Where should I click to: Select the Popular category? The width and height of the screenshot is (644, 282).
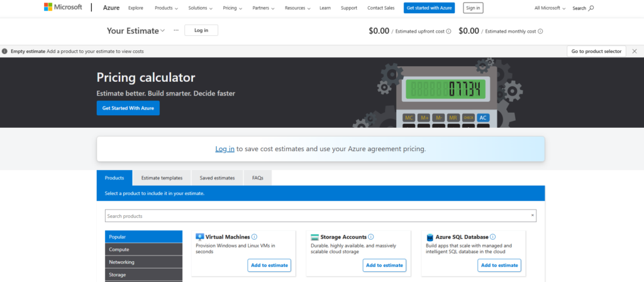coord(144,237)
